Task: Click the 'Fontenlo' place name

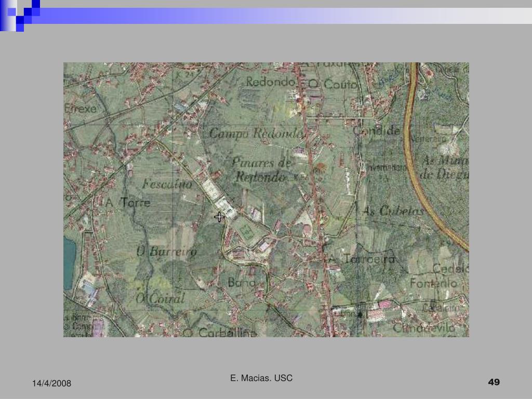Action: (433, 283)
